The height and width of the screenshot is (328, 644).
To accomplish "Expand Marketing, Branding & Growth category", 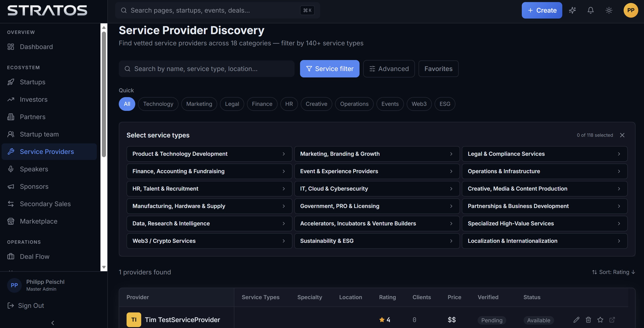I will (x=377, y=154).
